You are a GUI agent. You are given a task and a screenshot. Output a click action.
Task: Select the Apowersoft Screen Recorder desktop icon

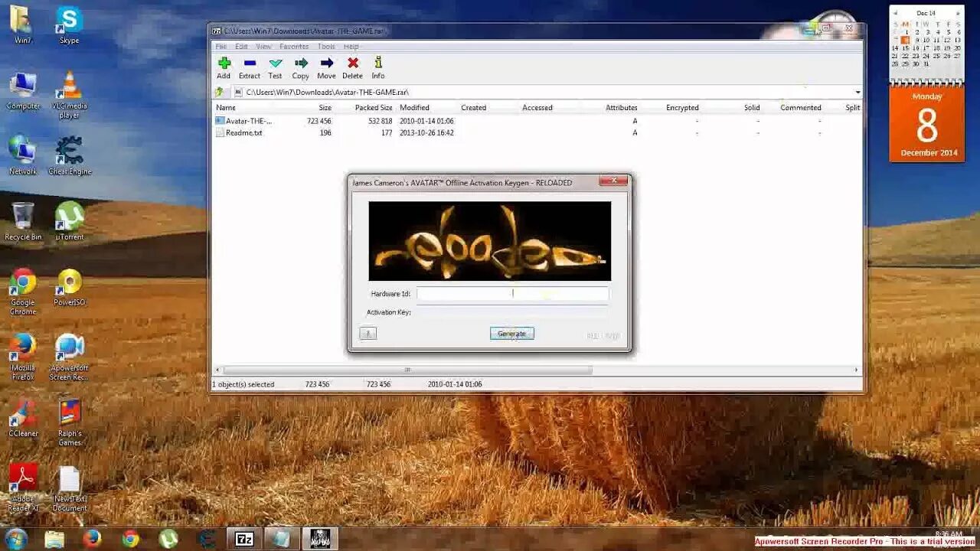point(69,357)
